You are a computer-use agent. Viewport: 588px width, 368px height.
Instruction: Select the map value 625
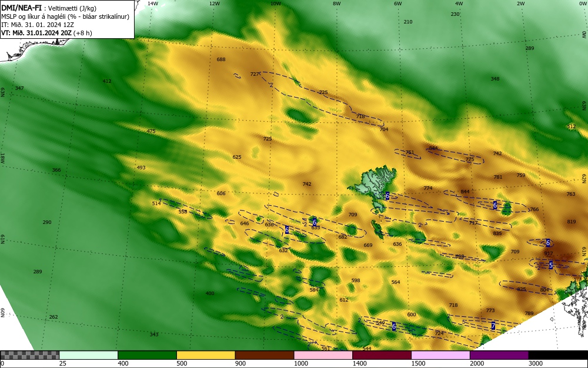(237, 157)
